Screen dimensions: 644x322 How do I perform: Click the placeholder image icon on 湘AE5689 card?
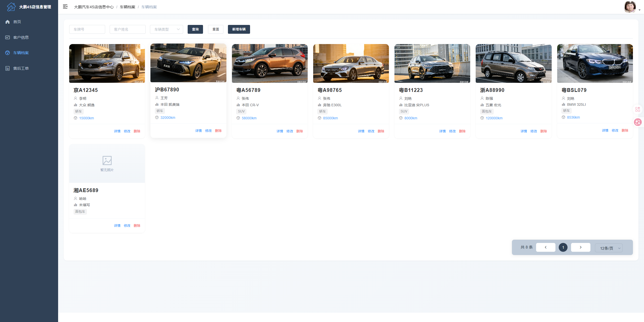[107, 160]
